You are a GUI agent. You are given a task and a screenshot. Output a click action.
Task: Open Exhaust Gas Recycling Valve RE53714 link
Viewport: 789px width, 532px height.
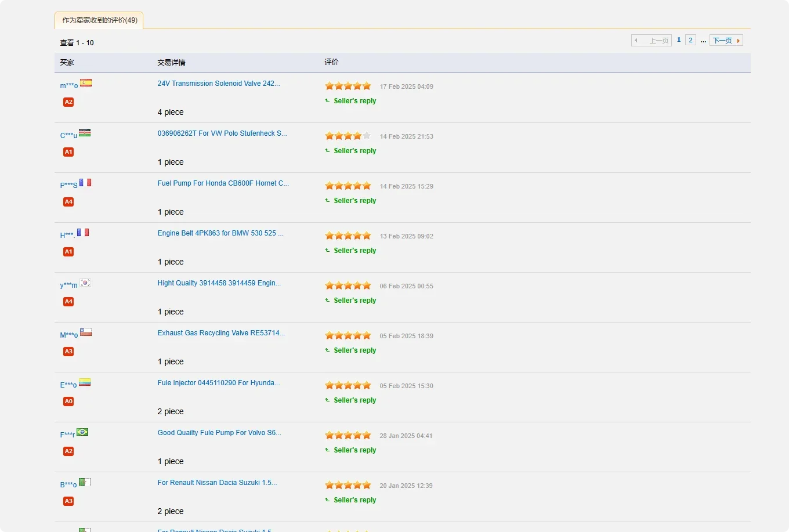click(x=221, y=333)
